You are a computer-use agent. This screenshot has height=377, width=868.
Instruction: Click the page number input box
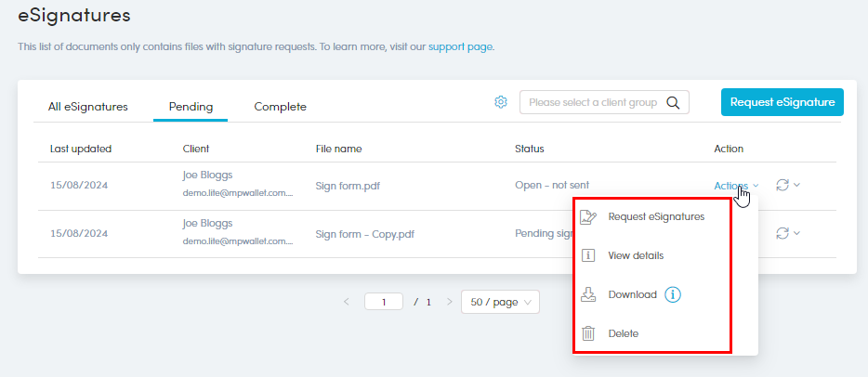383,302
